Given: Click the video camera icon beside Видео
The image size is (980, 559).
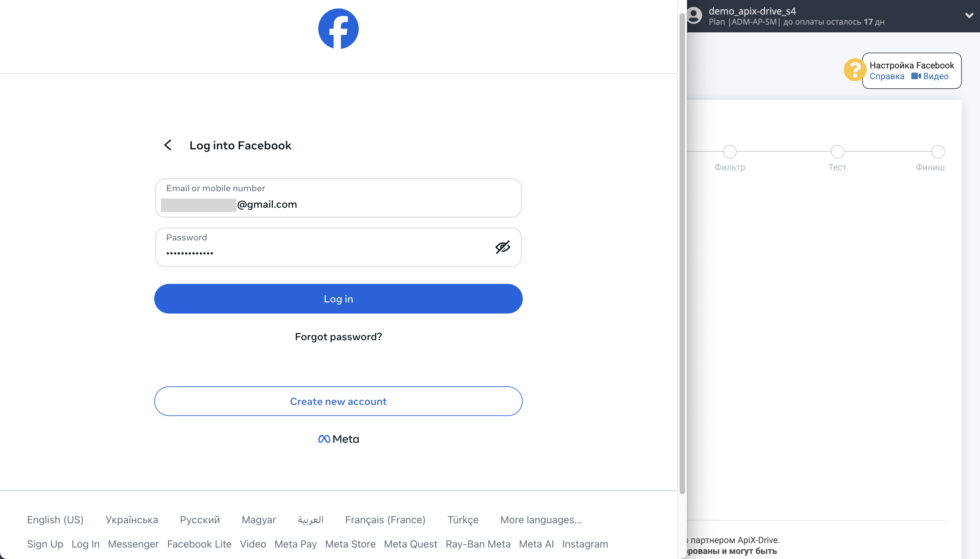Looking at the screenshot, I should (x=916, y=77).
